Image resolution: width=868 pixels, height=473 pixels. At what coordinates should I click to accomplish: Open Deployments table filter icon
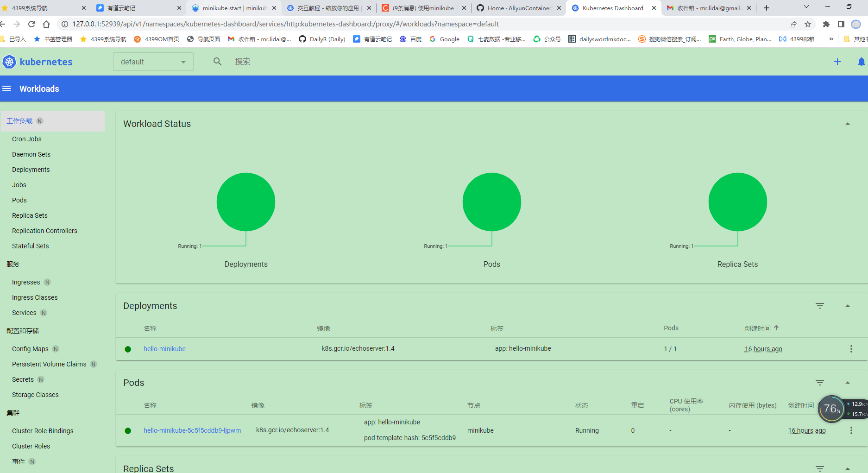[x=820, y=306]
